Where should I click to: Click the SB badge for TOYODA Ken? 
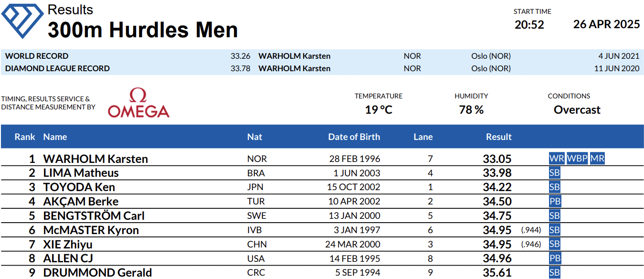pyautogui.click(x=554, y=187)
